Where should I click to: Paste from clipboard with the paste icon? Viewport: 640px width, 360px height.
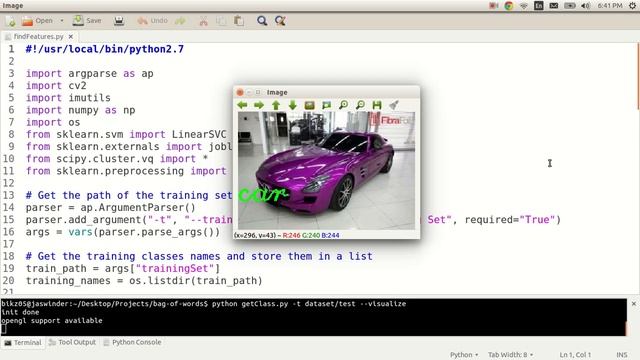pyautogui.click(x=239, y=21)
